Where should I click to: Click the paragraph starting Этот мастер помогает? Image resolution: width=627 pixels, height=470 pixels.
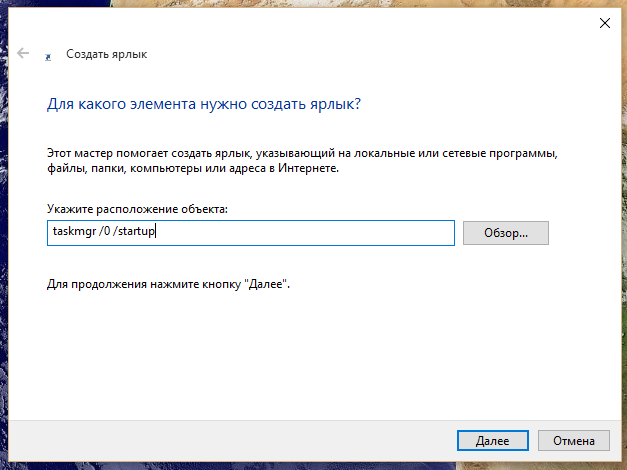[x=302, y=160]
